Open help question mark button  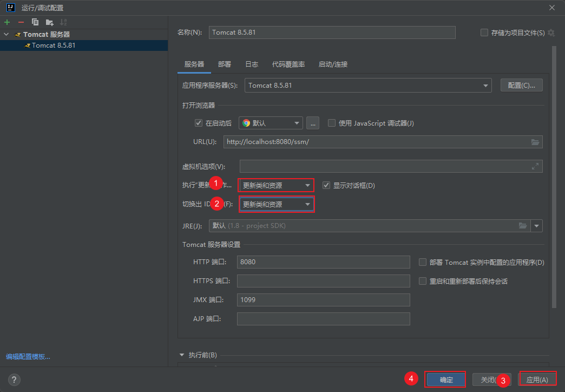tap(14, 380)
